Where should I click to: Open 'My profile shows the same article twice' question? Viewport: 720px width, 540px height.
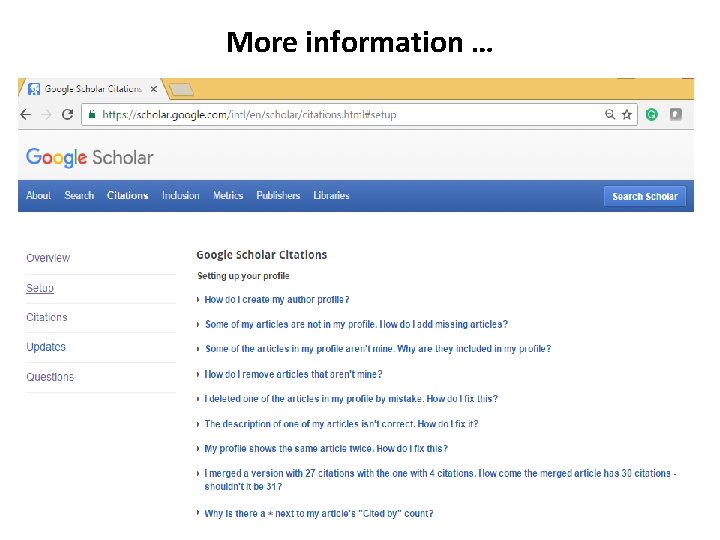coord(326,449)
